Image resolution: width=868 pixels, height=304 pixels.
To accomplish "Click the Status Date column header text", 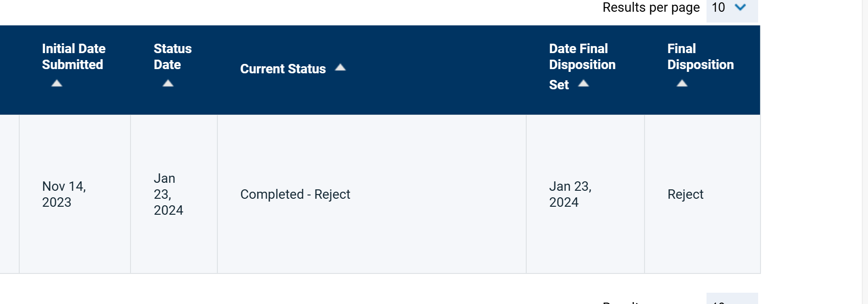I will tap(172, 56).
